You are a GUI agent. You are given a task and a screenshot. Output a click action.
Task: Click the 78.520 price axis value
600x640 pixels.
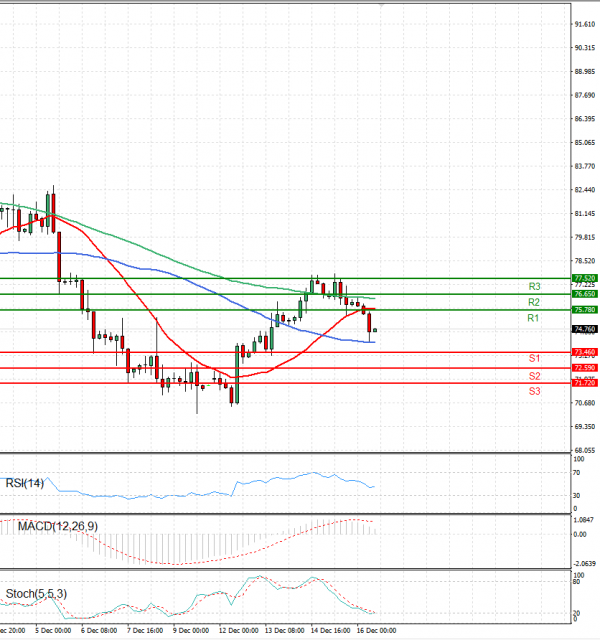click(585, 261)
